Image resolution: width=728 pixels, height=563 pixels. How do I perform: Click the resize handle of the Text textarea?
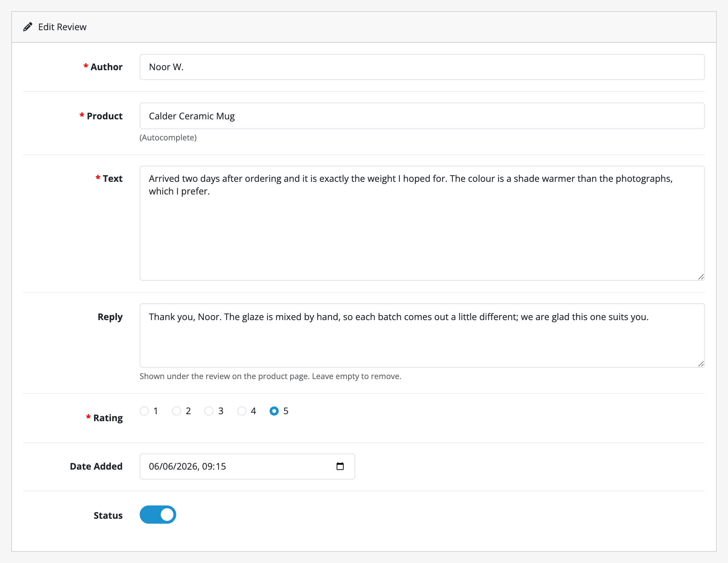[x=701, y=277]
